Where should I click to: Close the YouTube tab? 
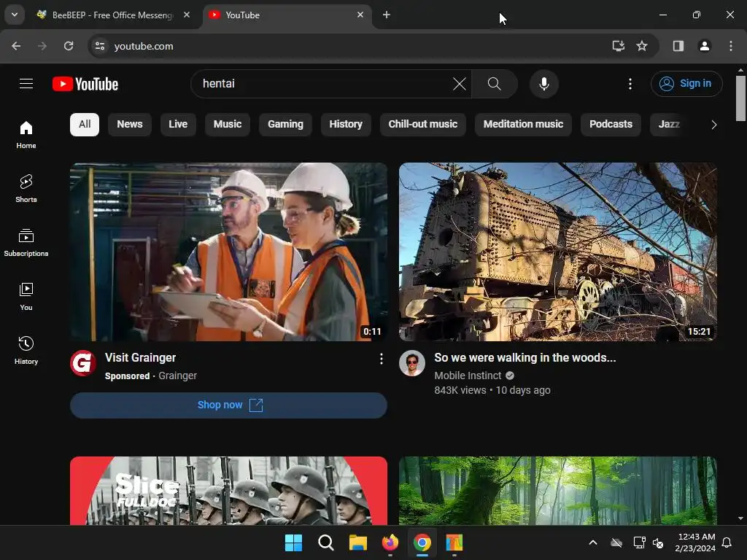360,15
